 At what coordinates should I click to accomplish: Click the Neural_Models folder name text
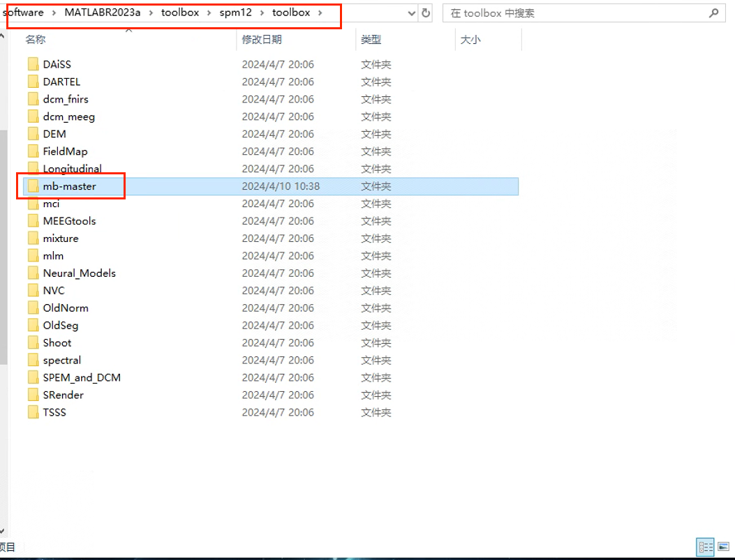[79, 273]
